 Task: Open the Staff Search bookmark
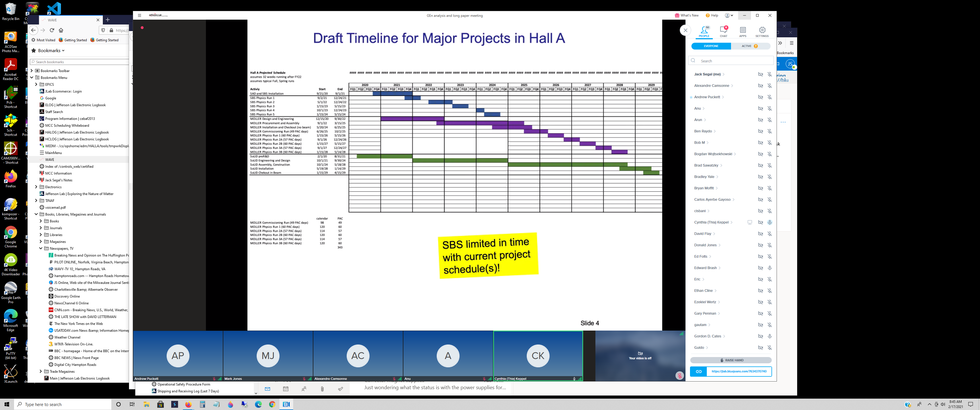(x=51, y=112)
